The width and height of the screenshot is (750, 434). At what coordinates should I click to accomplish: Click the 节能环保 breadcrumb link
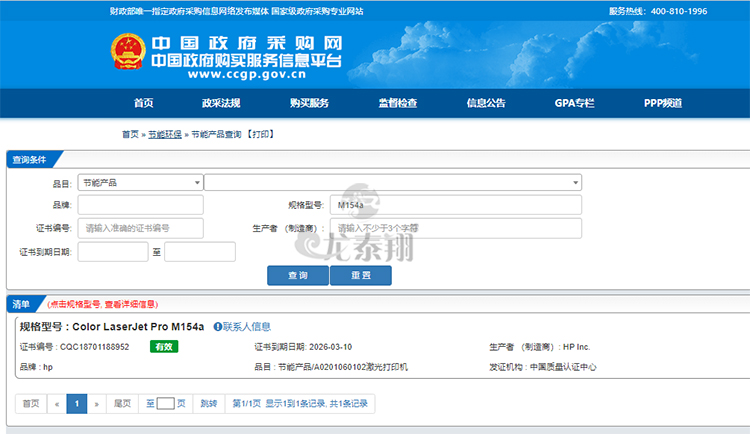tap(165, 134)
